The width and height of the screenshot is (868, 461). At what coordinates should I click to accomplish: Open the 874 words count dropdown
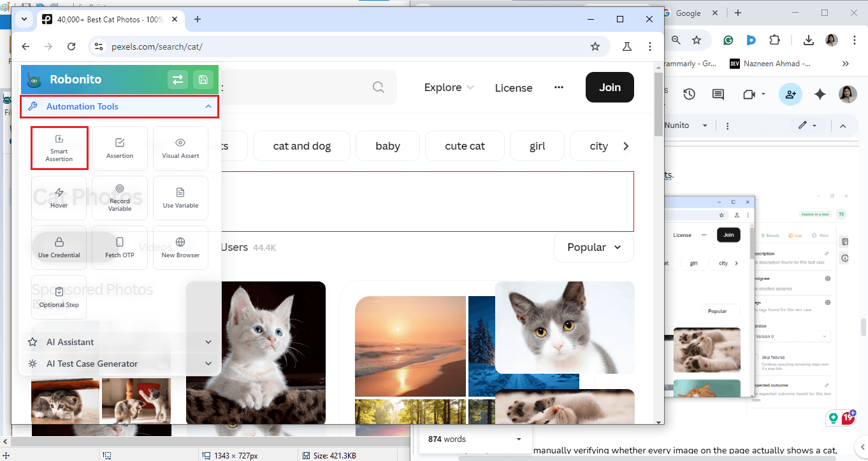click(475, 439)
